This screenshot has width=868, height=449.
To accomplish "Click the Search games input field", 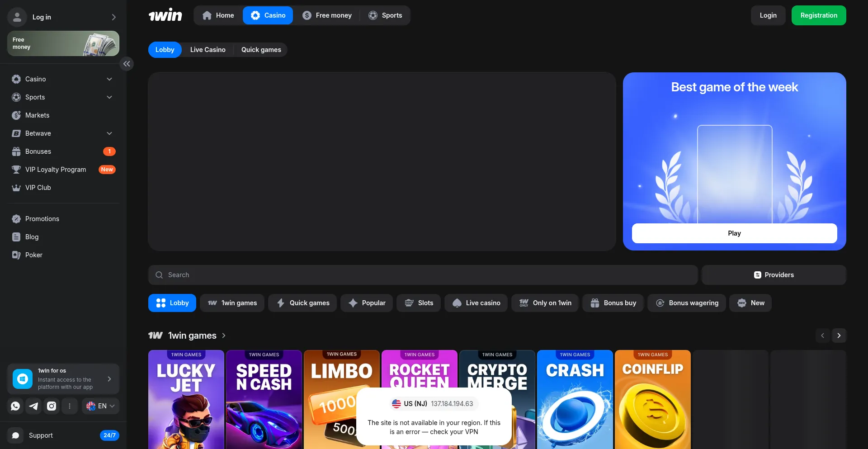I will pyautogui.click(x=423, y=275).
